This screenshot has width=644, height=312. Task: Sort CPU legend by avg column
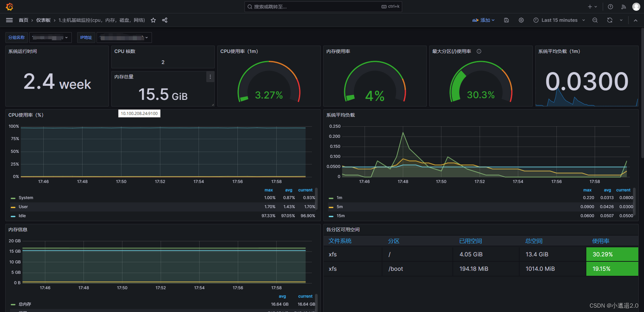coord(289,190)
